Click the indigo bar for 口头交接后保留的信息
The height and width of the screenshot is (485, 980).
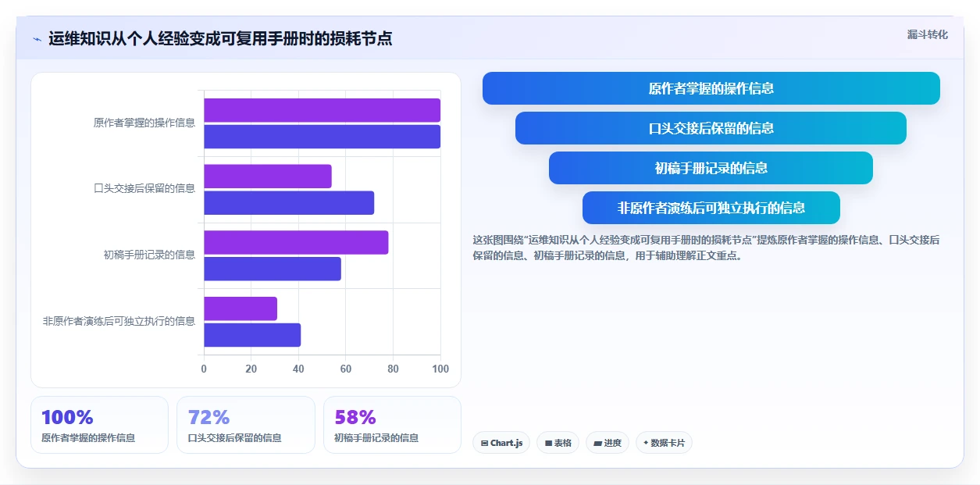289,203
